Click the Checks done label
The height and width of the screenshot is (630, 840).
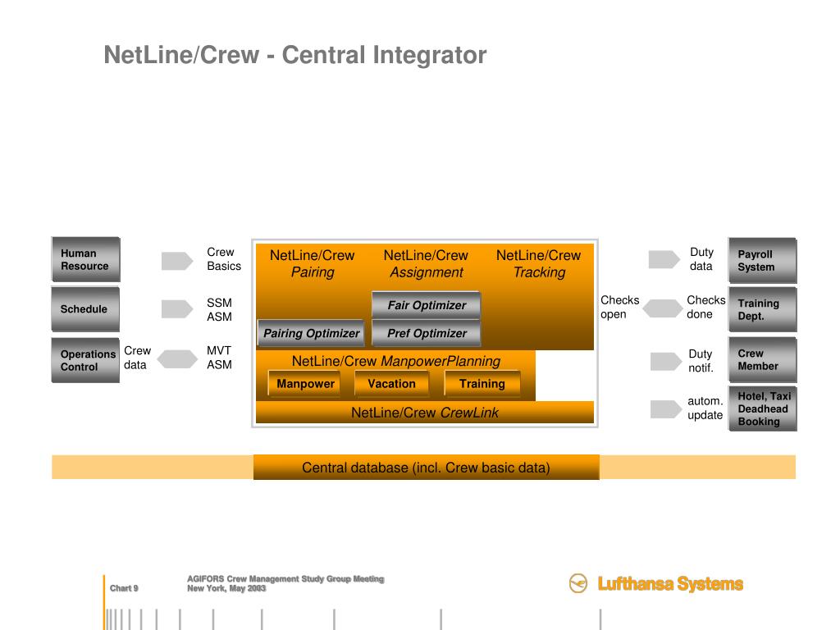click(706, 307)
